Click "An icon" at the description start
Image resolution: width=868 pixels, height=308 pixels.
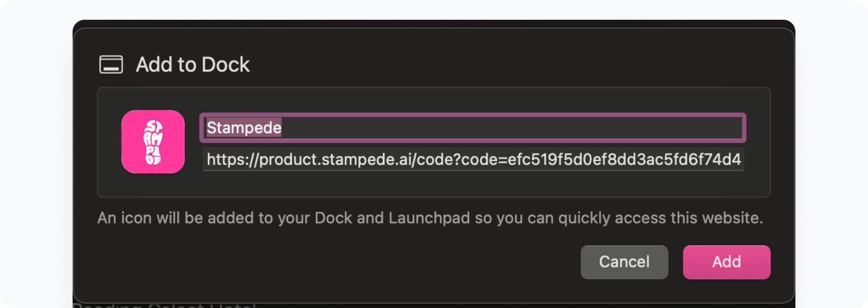coord(124,218)
